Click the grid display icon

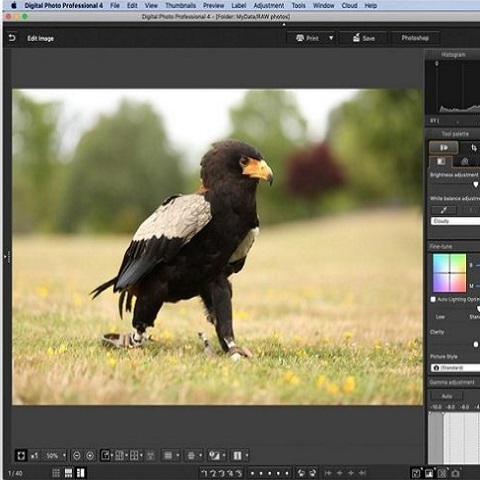tap(168, 455)
